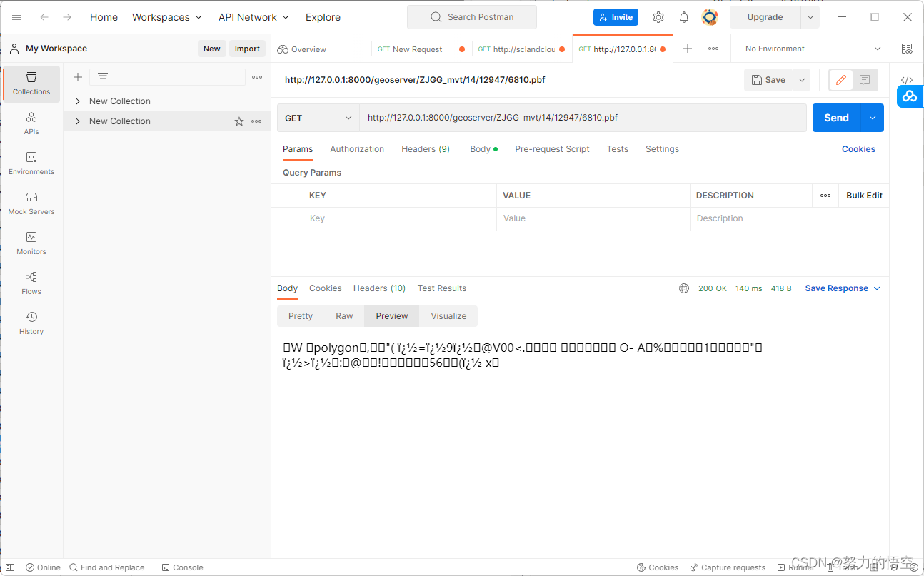The height and width of the screenshot is (576, 924).
Task: Open Console in the status bar
Action: coord(183,567)
